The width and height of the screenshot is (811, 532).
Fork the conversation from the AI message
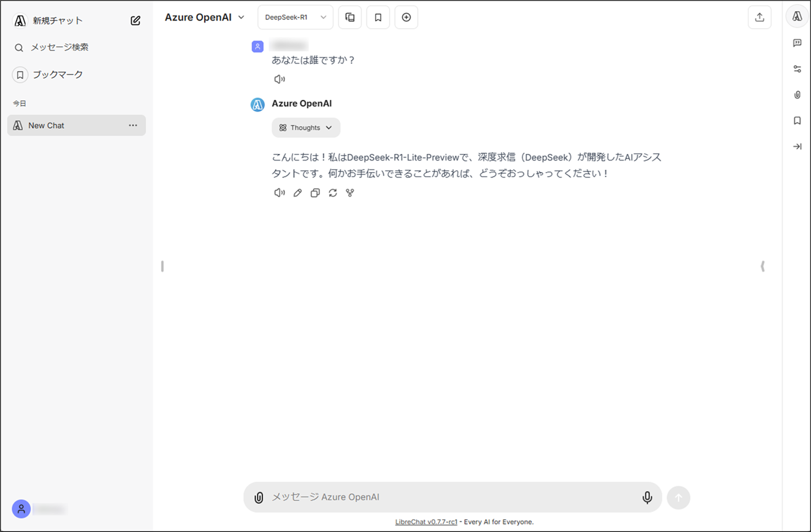point(350,192)
